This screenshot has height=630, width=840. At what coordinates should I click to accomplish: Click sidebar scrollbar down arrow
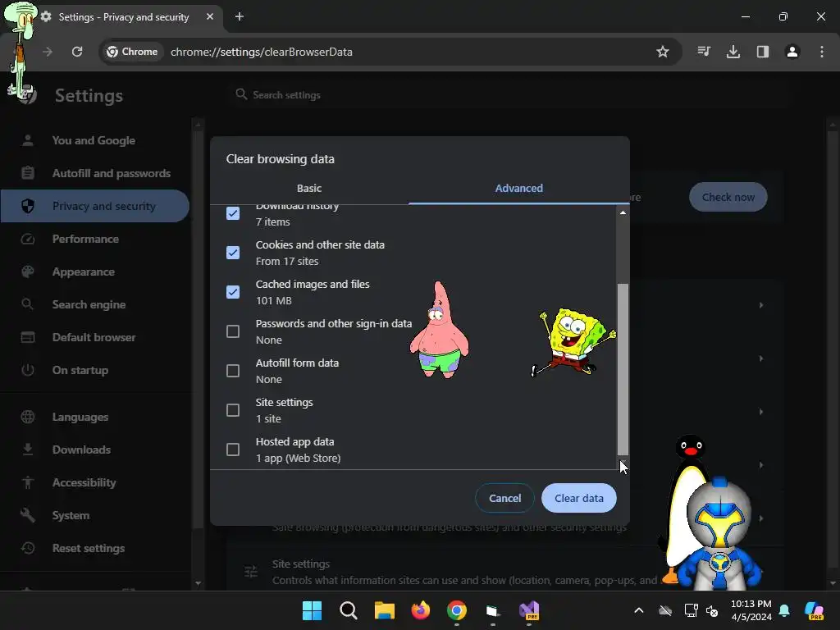pyautogui.click(x=199, y=583)
